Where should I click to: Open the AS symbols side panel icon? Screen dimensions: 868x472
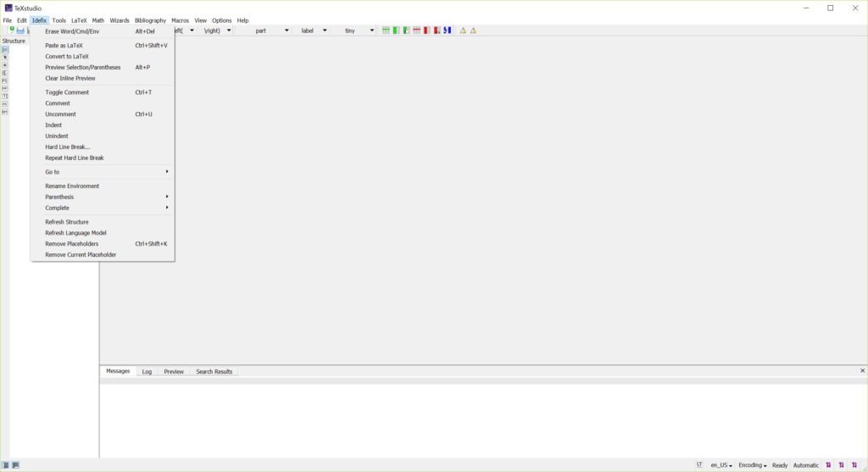tap(5, 104)
